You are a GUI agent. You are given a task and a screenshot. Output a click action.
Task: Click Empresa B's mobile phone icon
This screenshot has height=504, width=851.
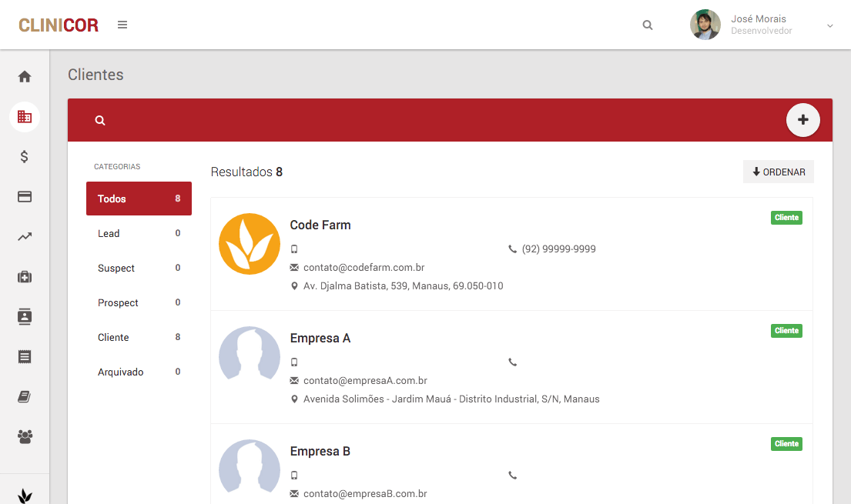(294, 476)
